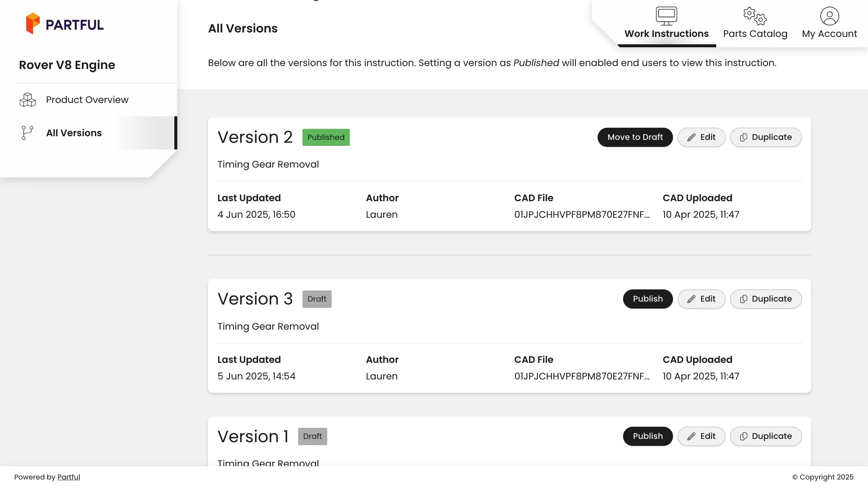
Task: Select All Versions sidebar item
Action: 74,133
